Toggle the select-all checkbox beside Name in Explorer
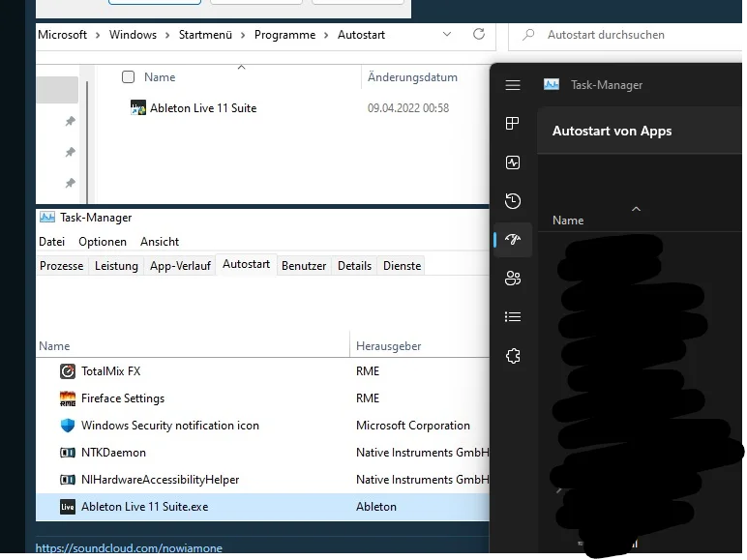The image size is (747, 560). click(x=128, y=77)
